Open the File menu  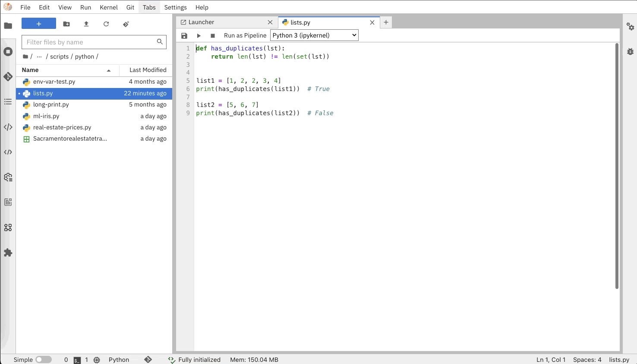(x=25, y=7)
